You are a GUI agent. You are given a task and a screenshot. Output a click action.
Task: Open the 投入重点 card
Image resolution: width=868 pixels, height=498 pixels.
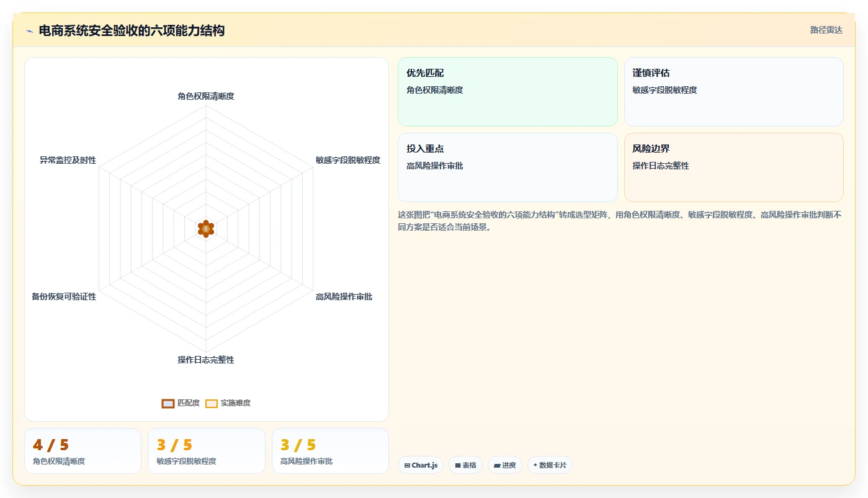pyautogui.click(x=508, y=167)
